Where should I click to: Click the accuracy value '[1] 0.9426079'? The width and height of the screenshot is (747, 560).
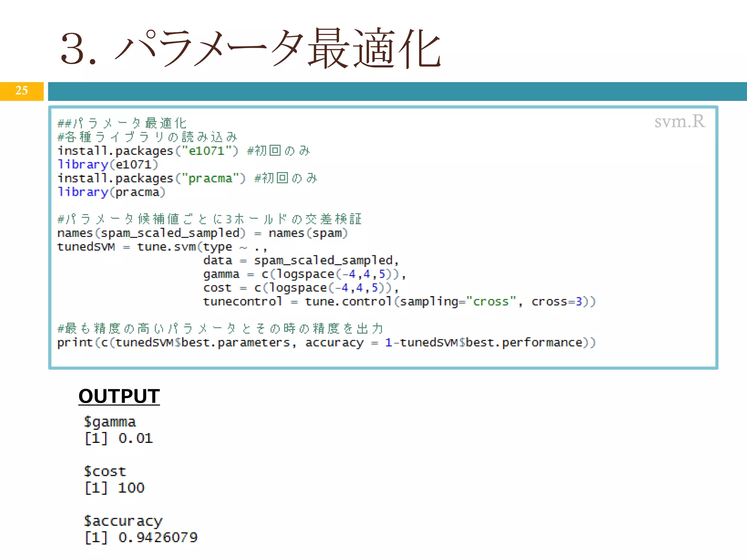pos(141,537)
